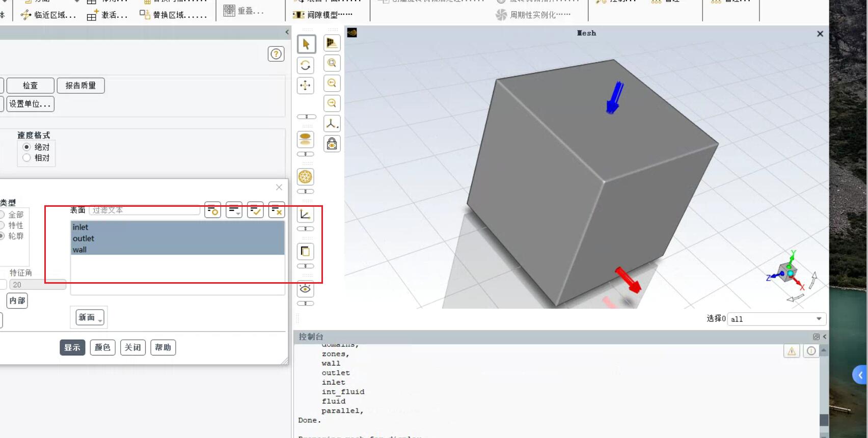
Task: Select the 相对 velocity format radio button
Action: tap(27, 158)
